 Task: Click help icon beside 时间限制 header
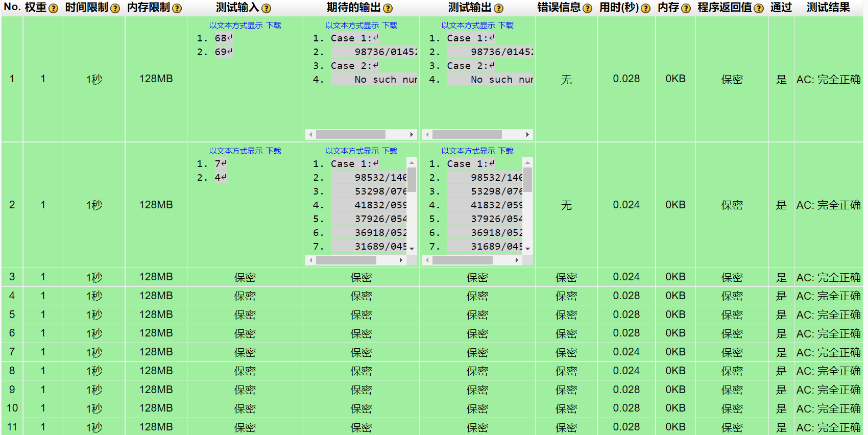pos(115,9)
